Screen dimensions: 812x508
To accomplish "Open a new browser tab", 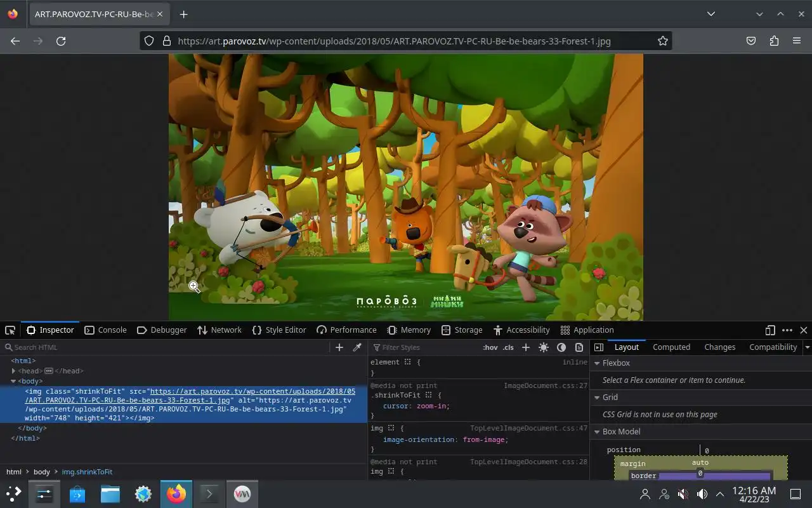I will (183, 14).
